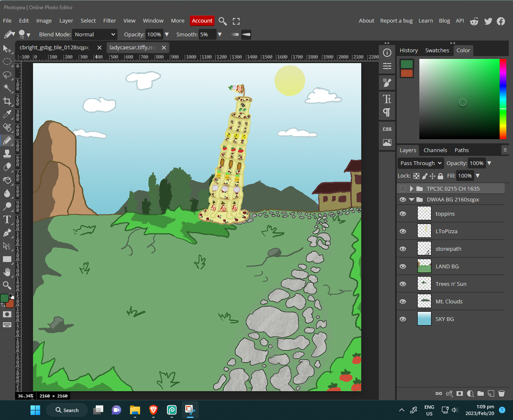Open the File menu
513x420 pixels.
click(7, 20)
